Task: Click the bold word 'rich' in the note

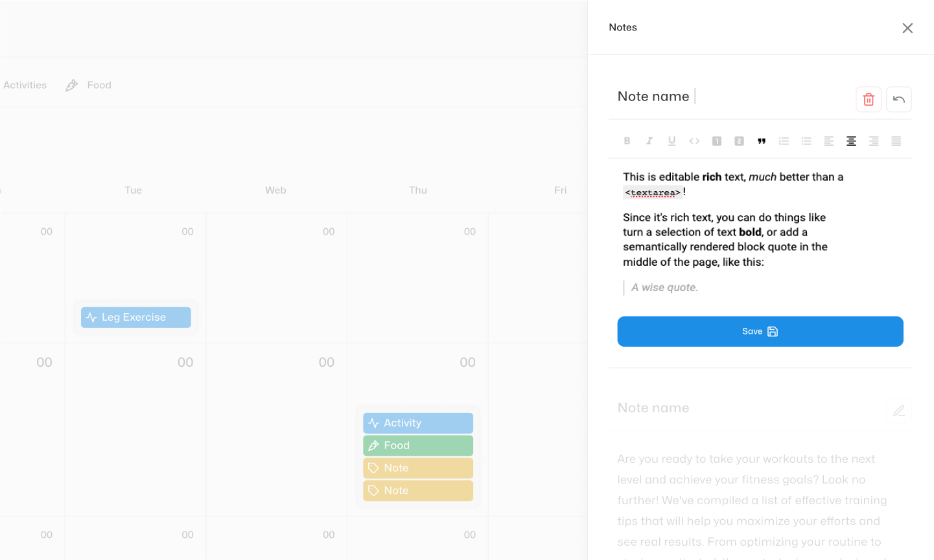Action: pyautogui.click(x=712, y=176)
